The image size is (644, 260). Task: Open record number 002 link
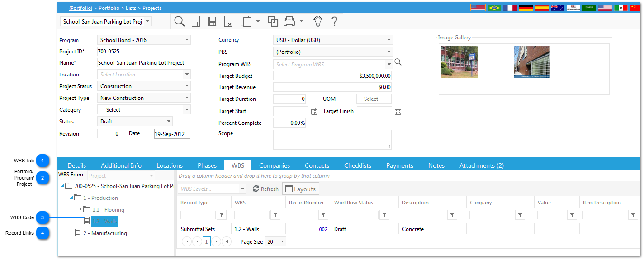coord(323,229)
